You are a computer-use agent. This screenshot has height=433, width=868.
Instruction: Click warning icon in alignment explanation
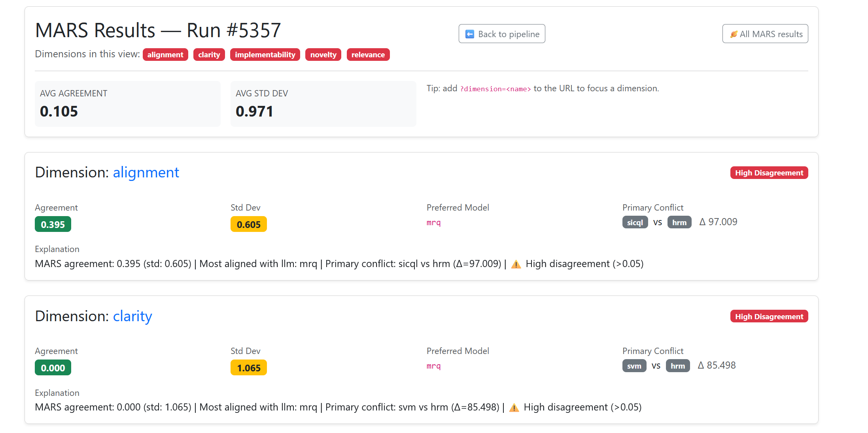[516, 264]
